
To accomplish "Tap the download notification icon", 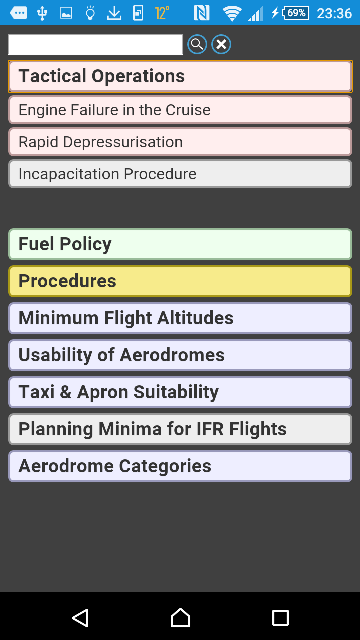I will click(114, 13).
